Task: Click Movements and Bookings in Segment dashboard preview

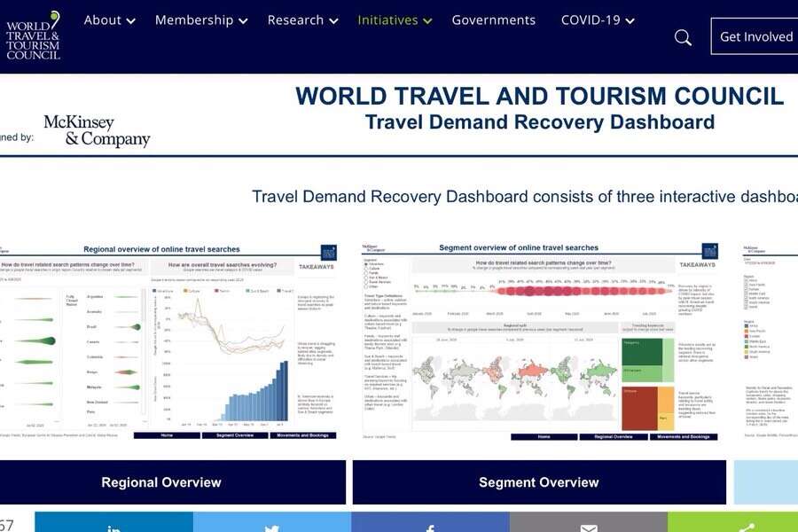Action: click(x=684, y=437)
